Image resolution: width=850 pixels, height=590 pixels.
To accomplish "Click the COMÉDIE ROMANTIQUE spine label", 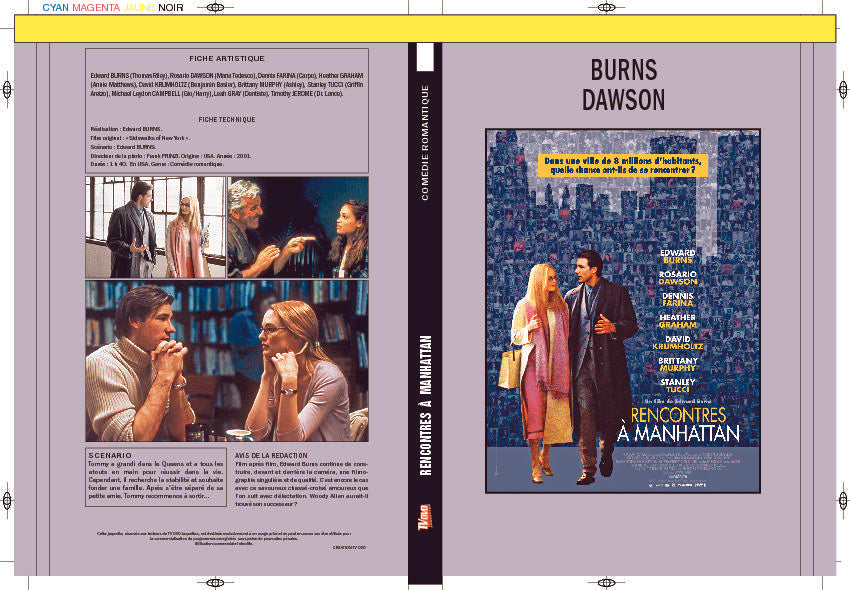I will click(425, 142).
